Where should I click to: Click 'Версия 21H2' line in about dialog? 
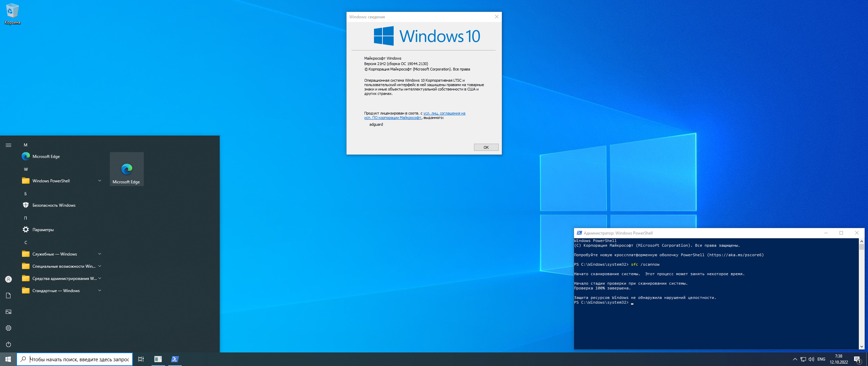pyautogui.click(x=396, y=64)
